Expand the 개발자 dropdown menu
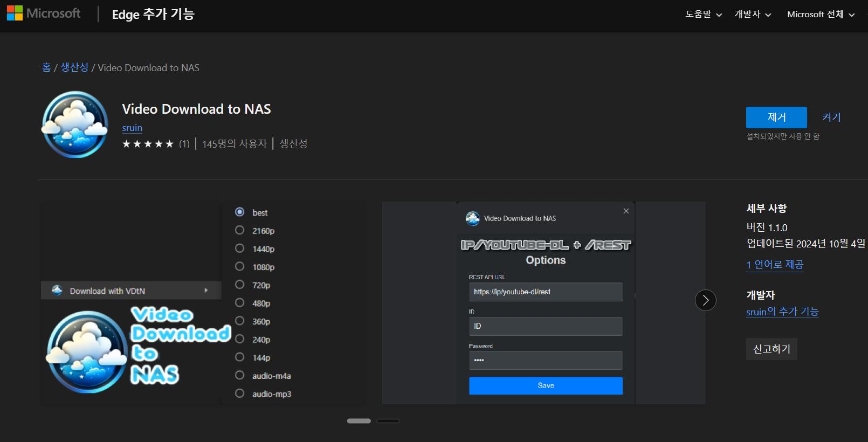Viewport: 868px width, 442px height. pos(752,15)
